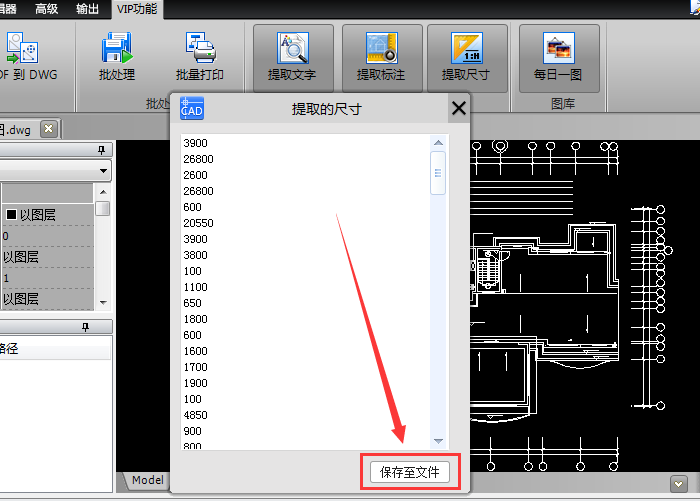This screenshot has width=700, height=501.
Task: Select the 提取尺寸 extract dimensions tool
Action: 467,58
